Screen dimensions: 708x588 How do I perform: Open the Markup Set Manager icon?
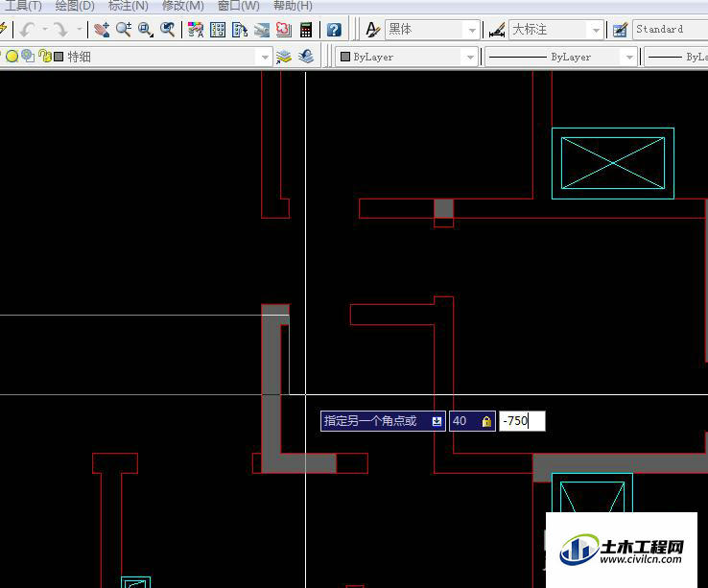click(284, 30)
